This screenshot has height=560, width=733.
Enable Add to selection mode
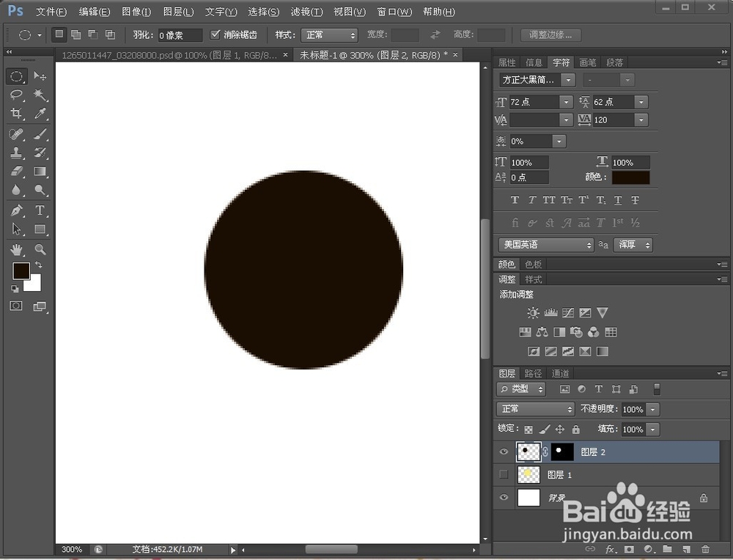click(75, 34)
